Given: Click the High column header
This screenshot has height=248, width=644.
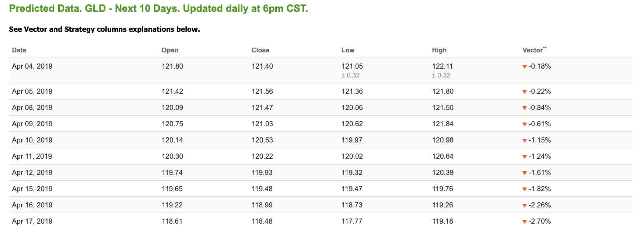Looking at the screenshot, I should tap(439, 50).
